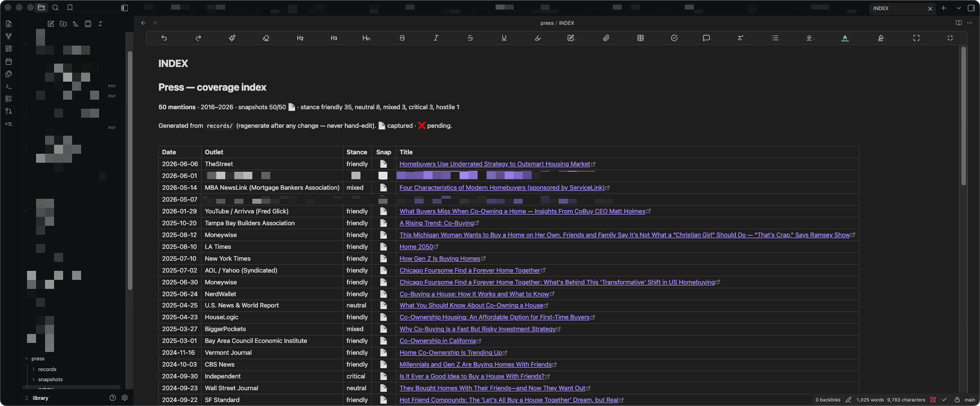Click the press breadcrumb in the path

click(x=547, y=23)
